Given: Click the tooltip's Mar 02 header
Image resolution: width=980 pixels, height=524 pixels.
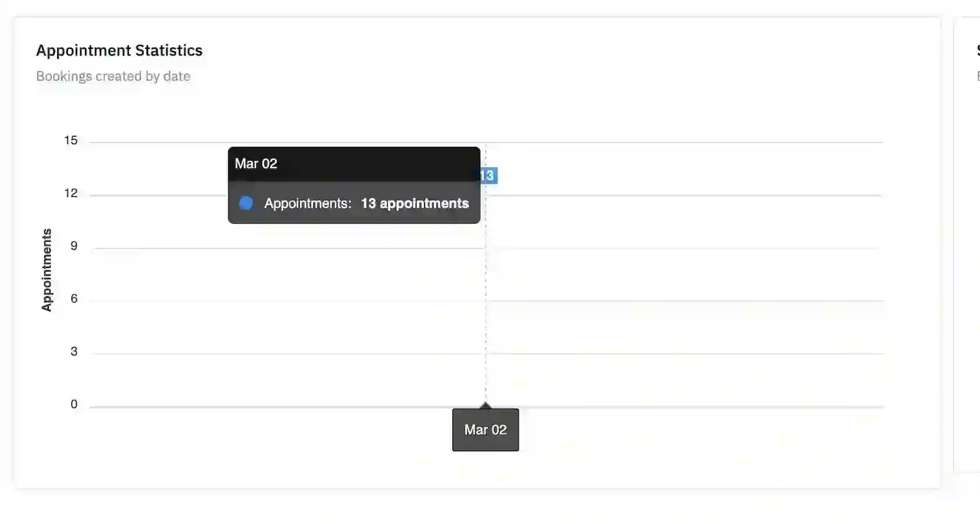Looking at the screenshot, I should point(256,164).
